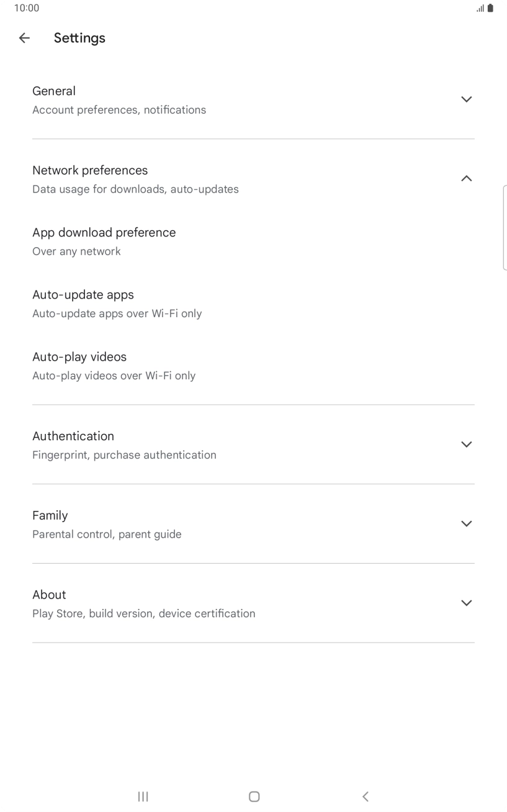The image size is (507, 812).
Task: Tap the signal strength indicator
Action: tap(481, 9)
